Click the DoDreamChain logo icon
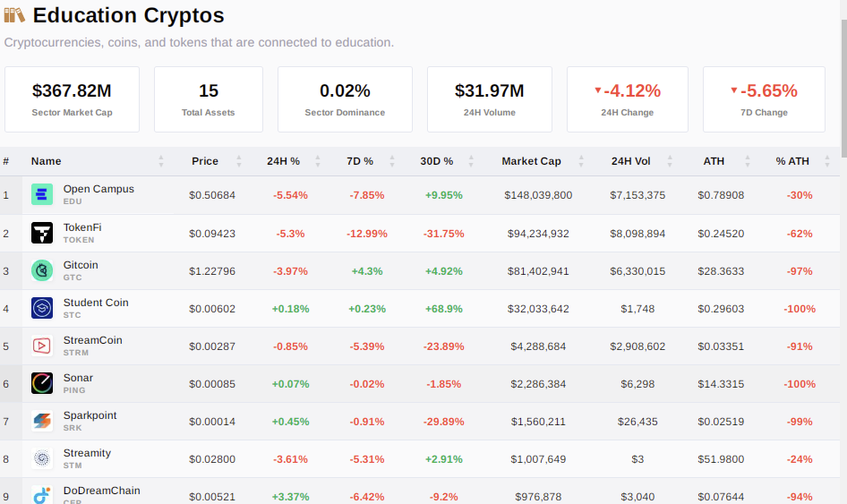847x504 pixels. pos(41,495)
